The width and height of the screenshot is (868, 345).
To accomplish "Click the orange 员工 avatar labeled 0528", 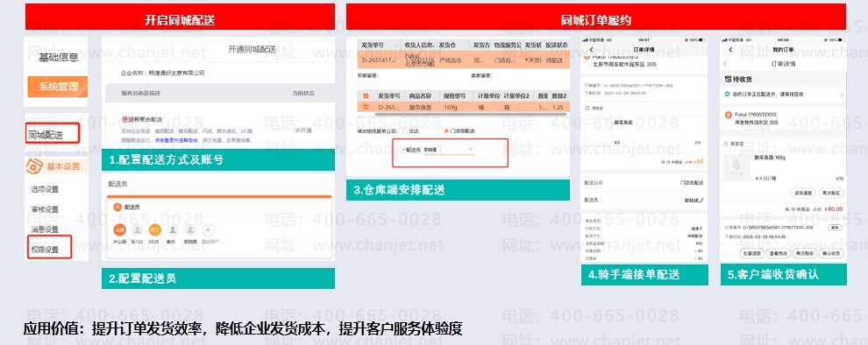I will point(155,230).
